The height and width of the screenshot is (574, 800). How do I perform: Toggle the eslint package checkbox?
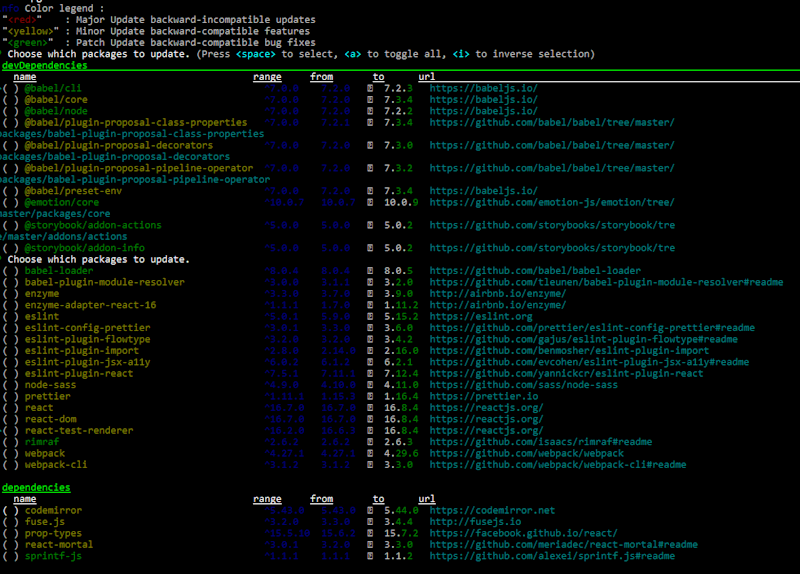click(x=11, y=316)
